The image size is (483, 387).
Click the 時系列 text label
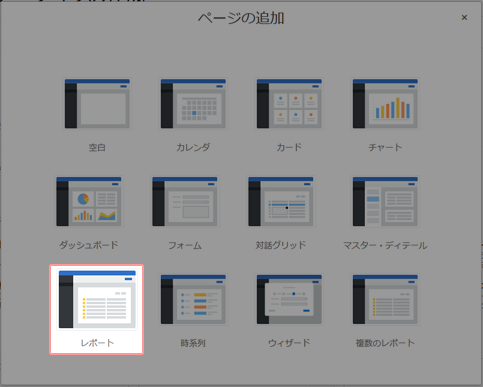193,343
